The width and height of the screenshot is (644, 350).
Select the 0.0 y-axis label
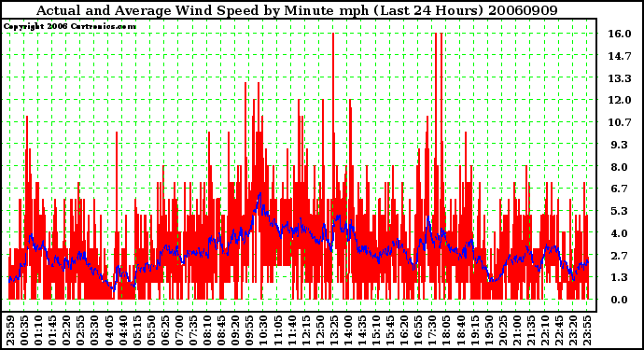(x=620, y=300)
